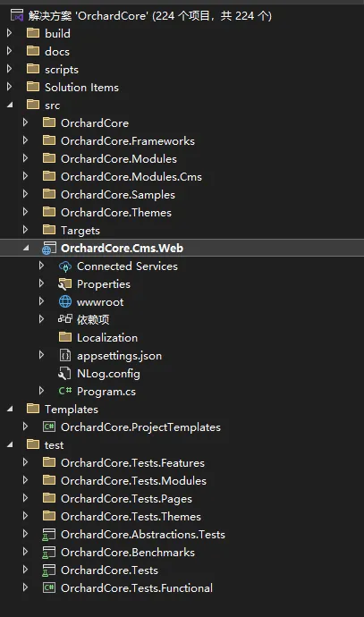Click the Properties wrench icon
Screen dimensions: 364x617
tap(65, 284)
